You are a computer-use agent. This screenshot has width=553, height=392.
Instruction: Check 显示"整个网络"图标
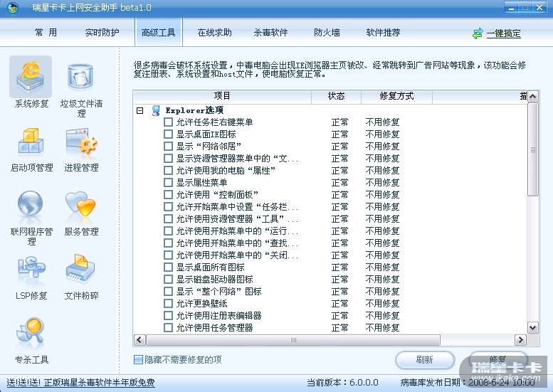click(168, 292)
